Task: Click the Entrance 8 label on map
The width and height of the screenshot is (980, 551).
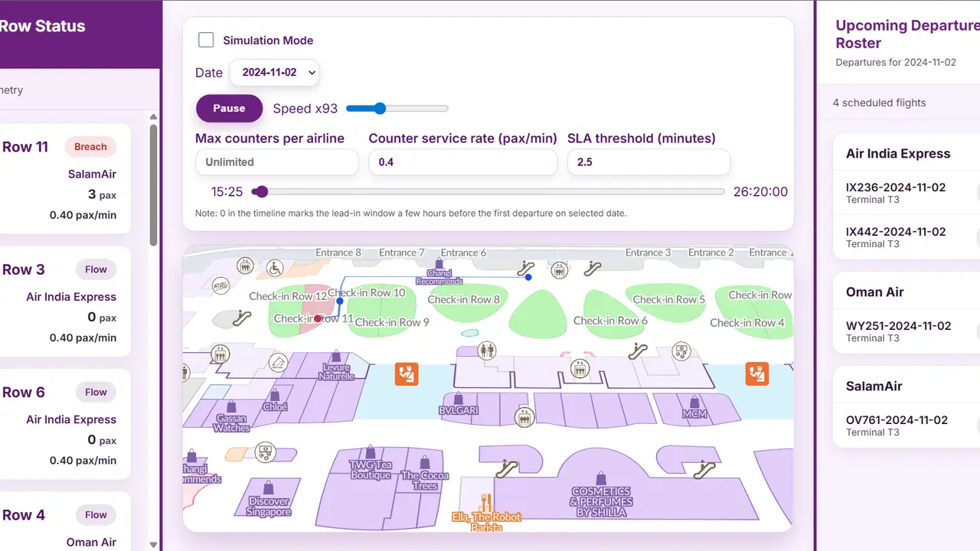Action: tap(338, 253)
